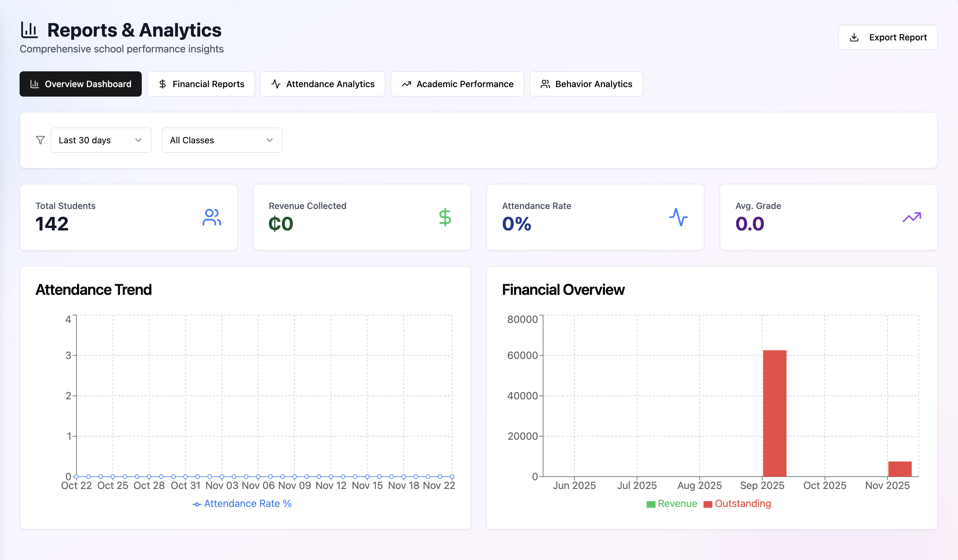Switch to the Financial Reports tab
This screenshot has height=560, width=958.
pyautogui.click(x=201, y=84)
